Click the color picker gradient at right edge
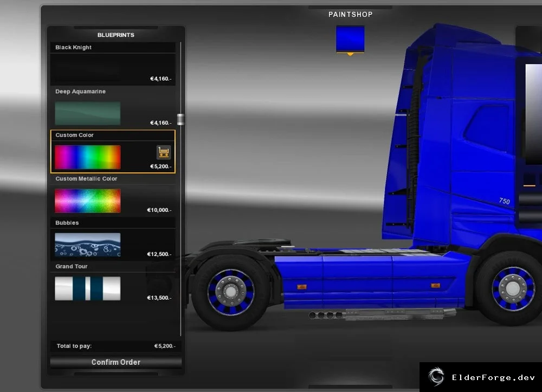The height and width of the screenshot is (392, 542). point(533,114)
